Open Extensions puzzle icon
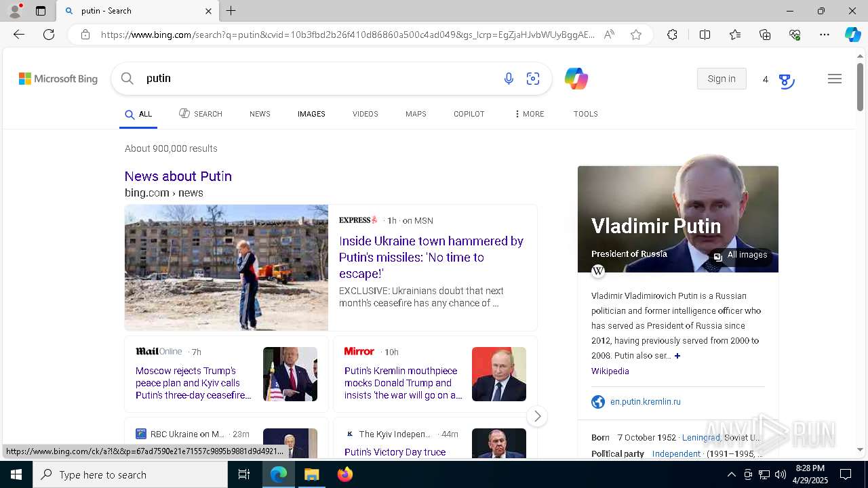Image resolution: width=868 pixels, height=488 pixels. coord(672,35)
